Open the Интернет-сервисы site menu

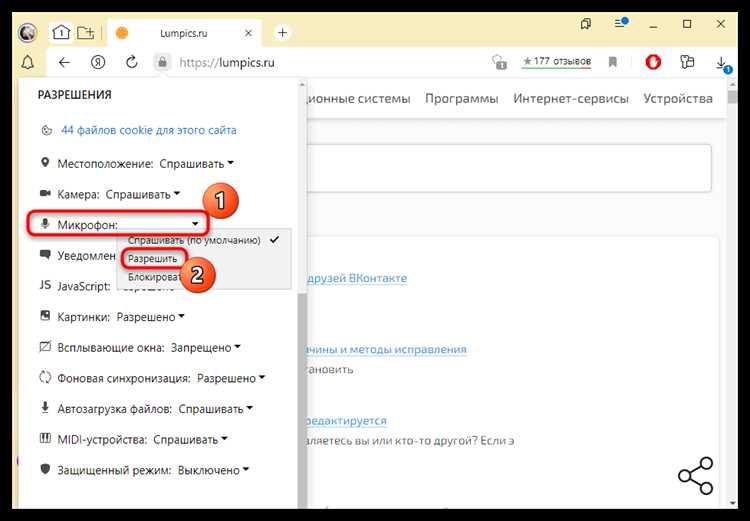(571, 99)
